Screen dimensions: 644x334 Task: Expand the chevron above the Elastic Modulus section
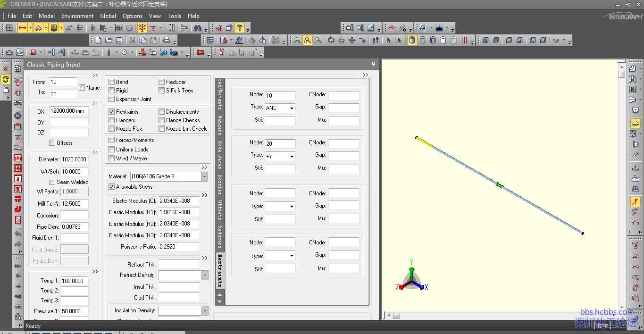coord(205,195)
